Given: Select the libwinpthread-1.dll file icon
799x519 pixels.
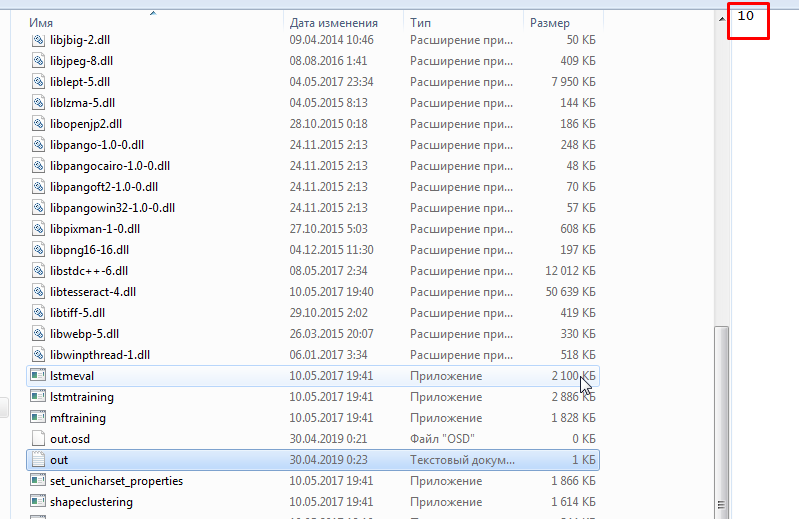Looking at the screenshot, I should (x=38, y=354).
